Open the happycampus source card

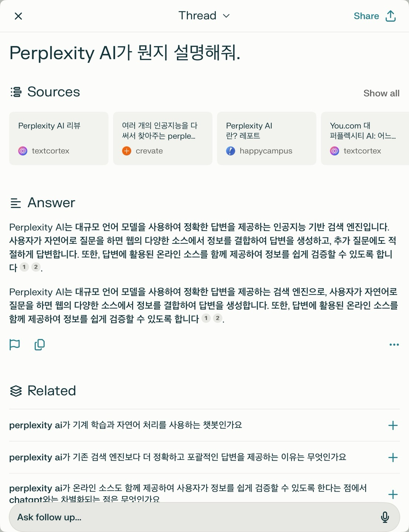267,138
